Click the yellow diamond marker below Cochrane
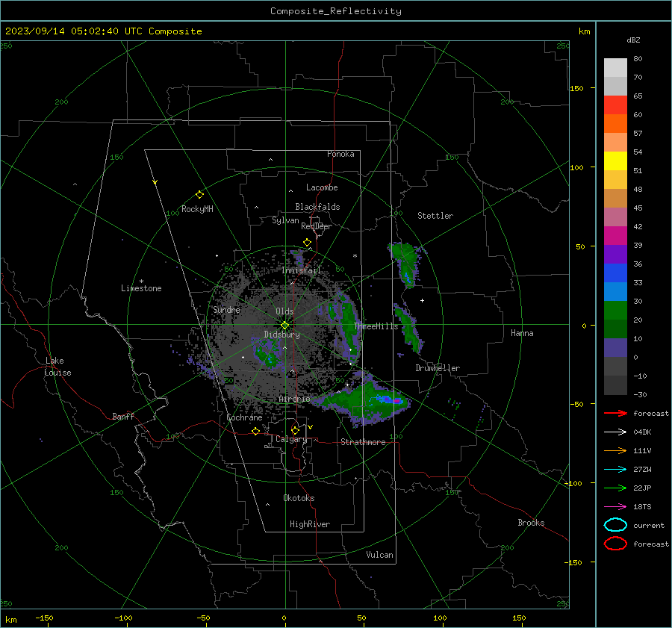Viewport: 672px width, 628px height. [x=255, y=432]
